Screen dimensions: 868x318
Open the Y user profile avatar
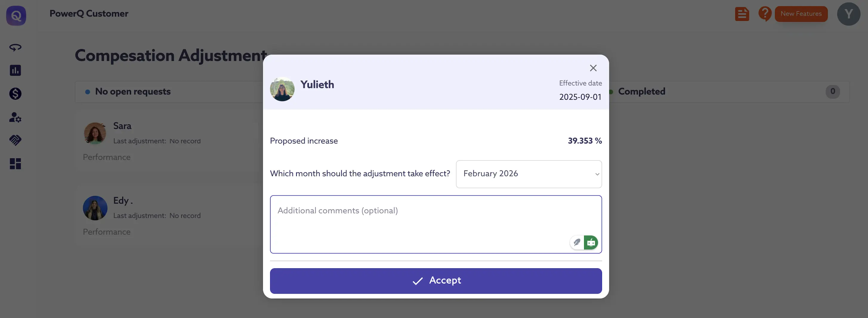point(848,14)
